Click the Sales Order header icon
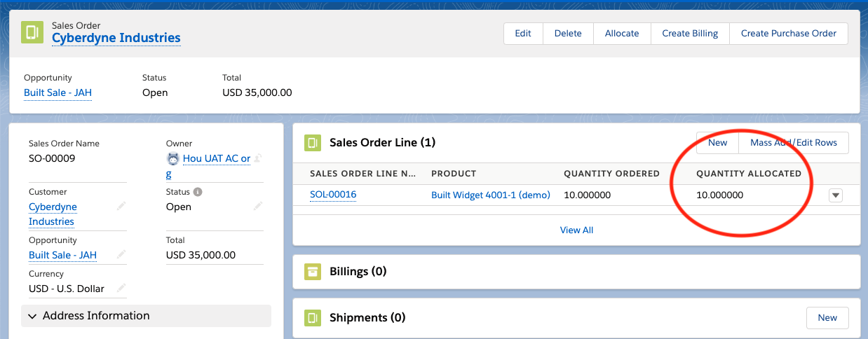The width and height of the screenshot is (868, 339). (x=32, y=32)
